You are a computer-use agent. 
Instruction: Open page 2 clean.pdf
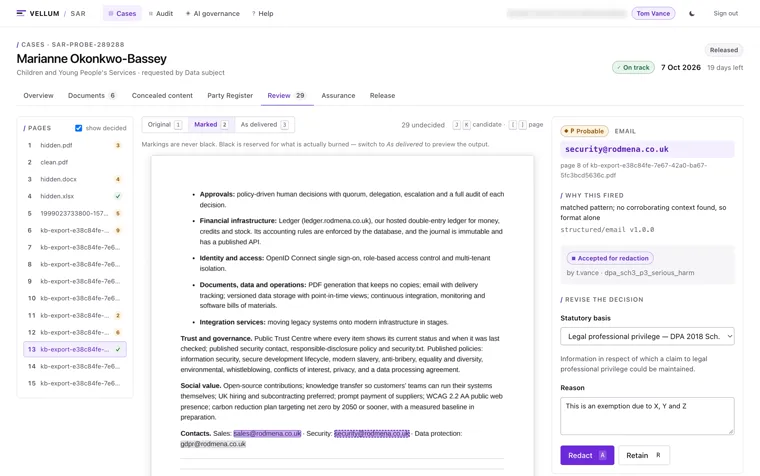tap(75, 162)
